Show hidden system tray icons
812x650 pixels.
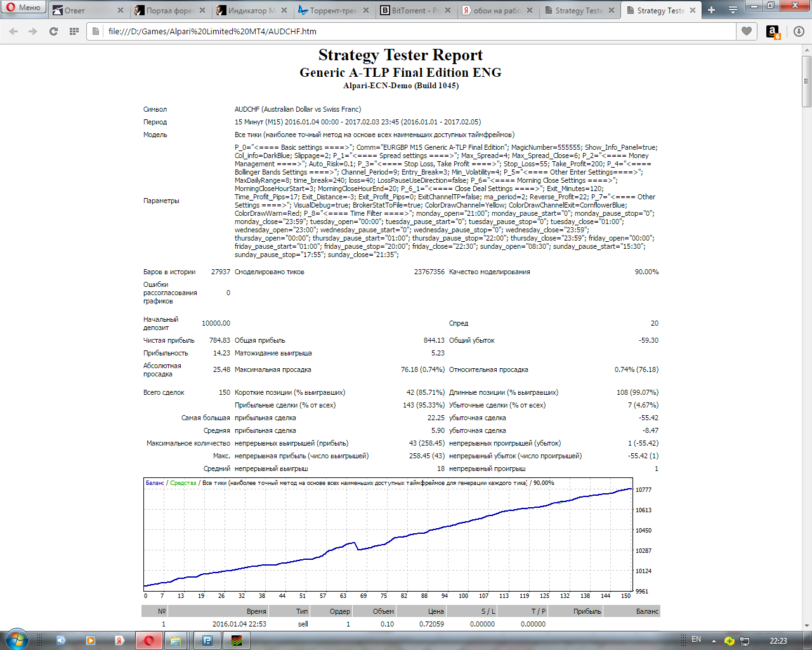pos(714,641)
